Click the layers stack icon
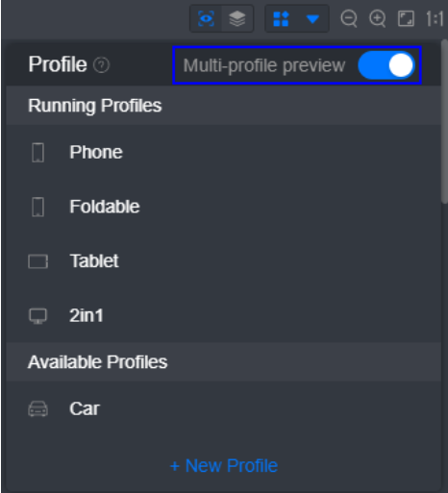Screen dimensions: 448x493 click(237, 18)
